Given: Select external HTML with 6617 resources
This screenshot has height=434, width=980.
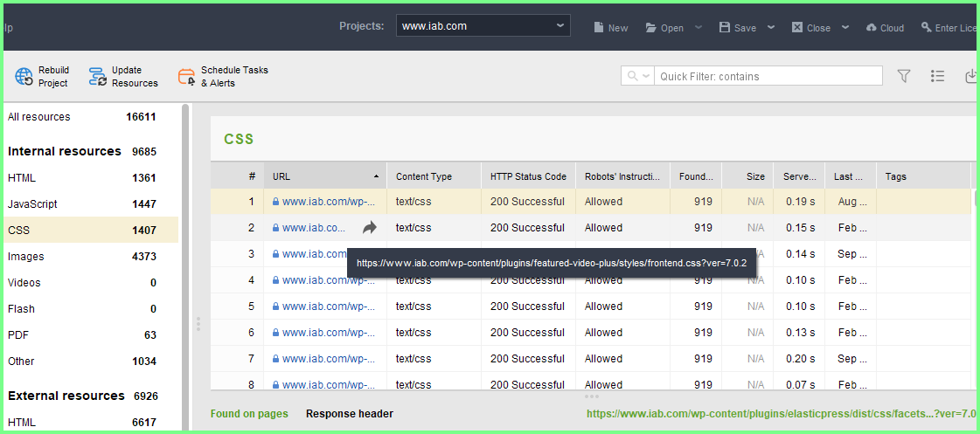Looking at the screenshot, I should click(x=91, y=423).
